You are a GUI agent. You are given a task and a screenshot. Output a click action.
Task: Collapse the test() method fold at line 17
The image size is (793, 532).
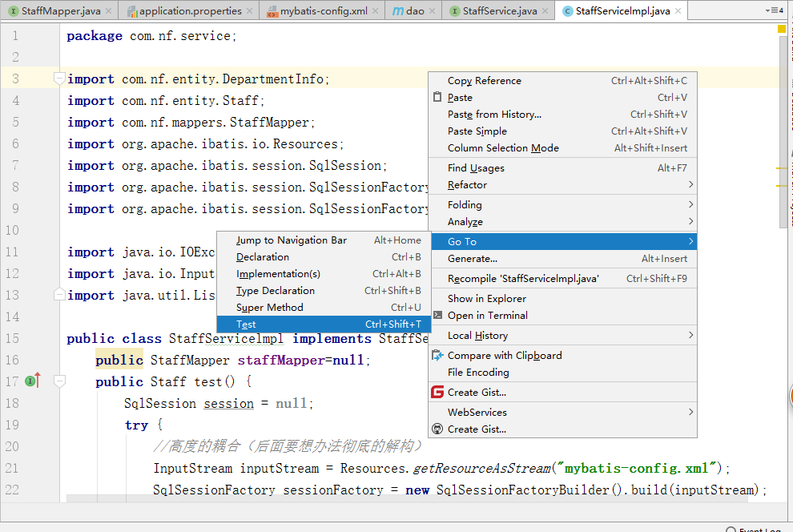coord(59,381)
